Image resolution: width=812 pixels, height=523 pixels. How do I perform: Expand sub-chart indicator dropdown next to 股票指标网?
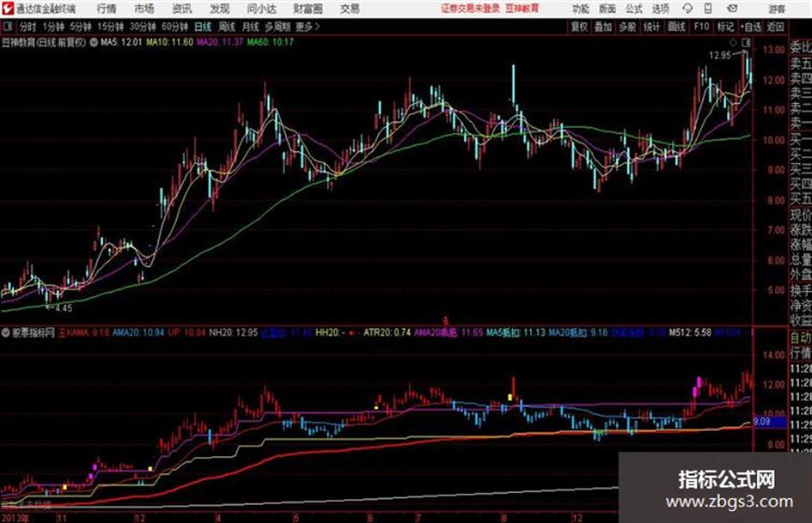click(x=6, y=333)
